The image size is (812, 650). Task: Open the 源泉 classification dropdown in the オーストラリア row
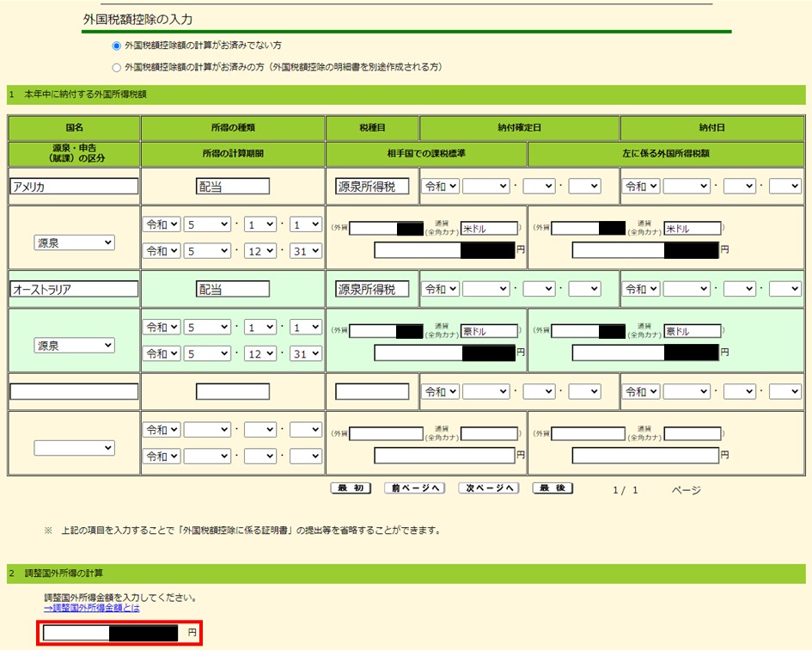tap(75, 345)
